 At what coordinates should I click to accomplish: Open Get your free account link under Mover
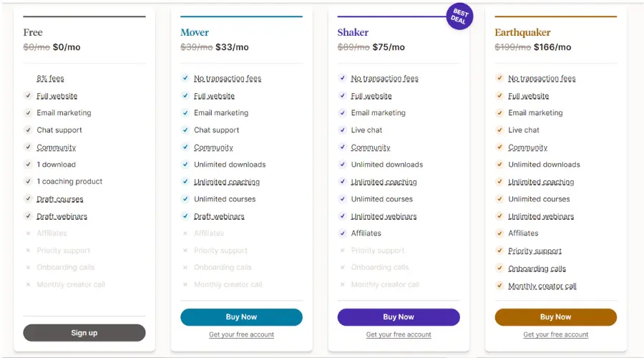(242, 334)
